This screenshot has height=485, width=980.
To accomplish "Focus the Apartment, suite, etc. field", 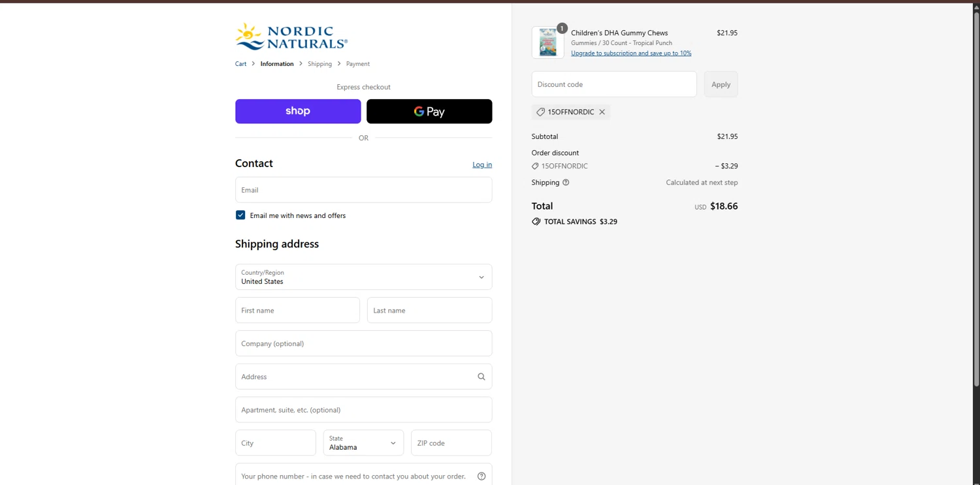I will coord(363,410).
